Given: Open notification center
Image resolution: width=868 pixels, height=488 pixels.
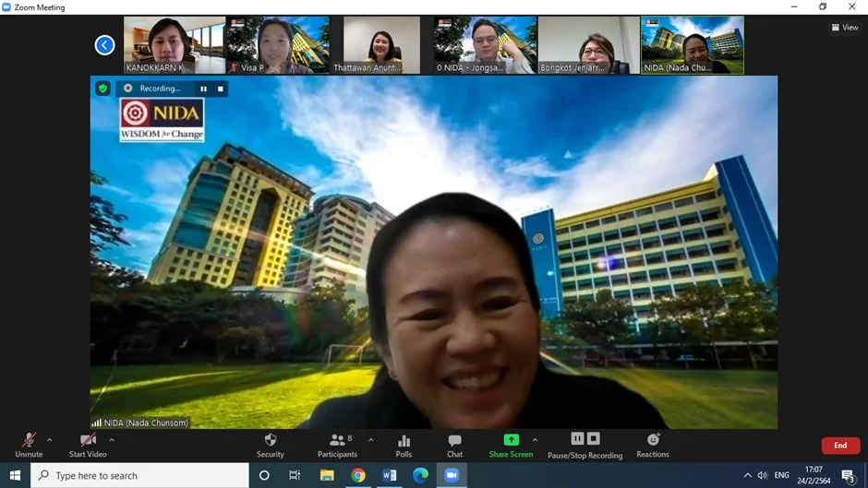Looking at the screenshot, I should (x=848, y=475).
